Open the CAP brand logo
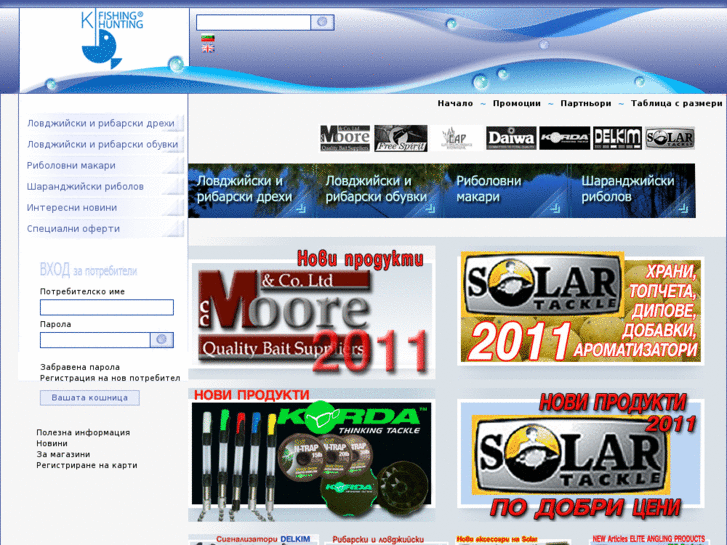This screenshot has height=545, width=727. (x=457, y=138)
